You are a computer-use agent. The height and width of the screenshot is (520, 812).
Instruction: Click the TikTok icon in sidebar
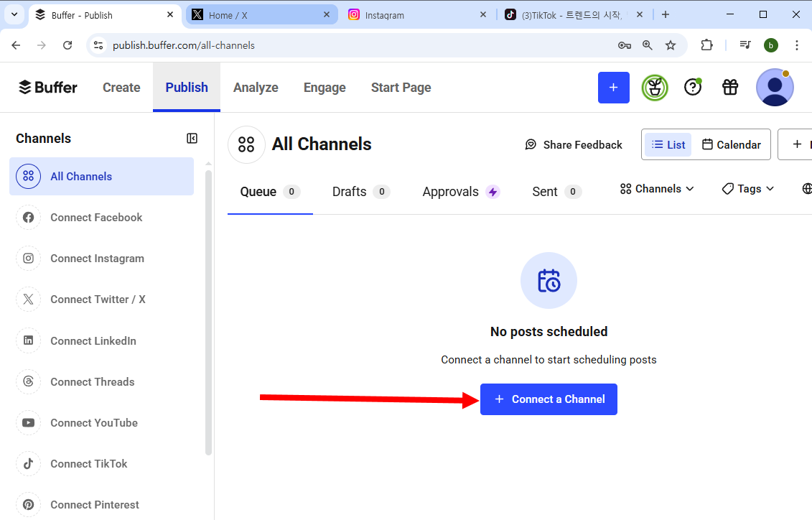pyautogui.click(x=29, y=463)
